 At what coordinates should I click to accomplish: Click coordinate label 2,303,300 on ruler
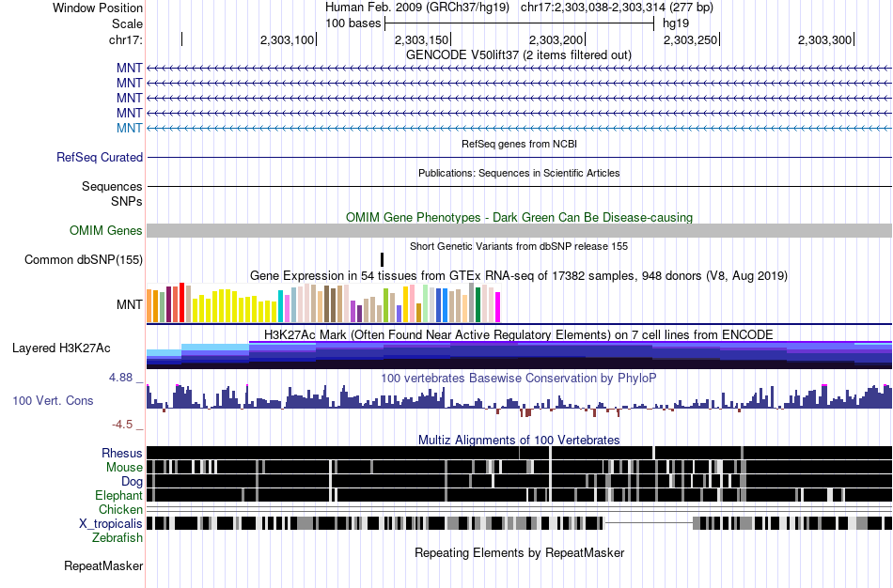point(824,39)
